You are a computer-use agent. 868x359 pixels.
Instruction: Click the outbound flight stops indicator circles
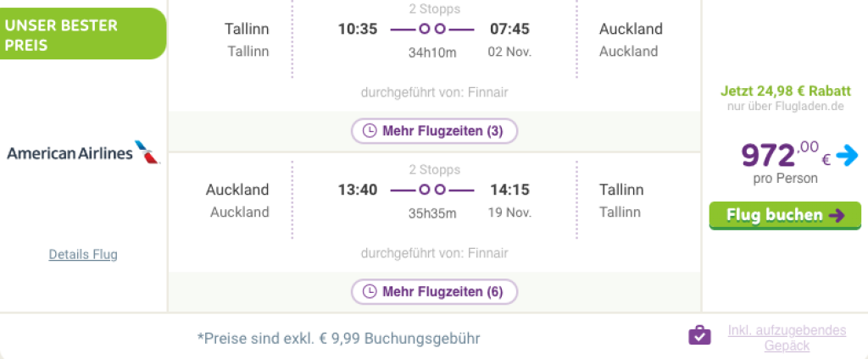[431, 29]
